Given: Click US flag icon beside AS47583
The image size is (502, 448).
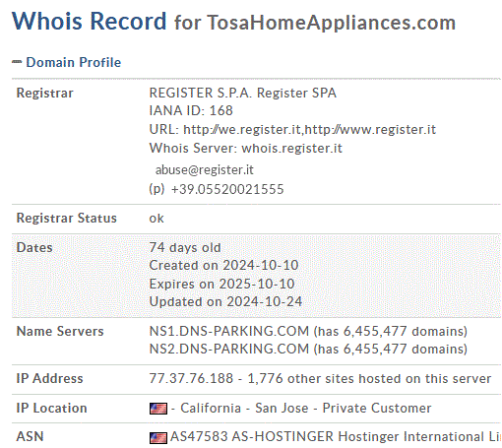Looking at the screenshot, I should coord(158,437).
